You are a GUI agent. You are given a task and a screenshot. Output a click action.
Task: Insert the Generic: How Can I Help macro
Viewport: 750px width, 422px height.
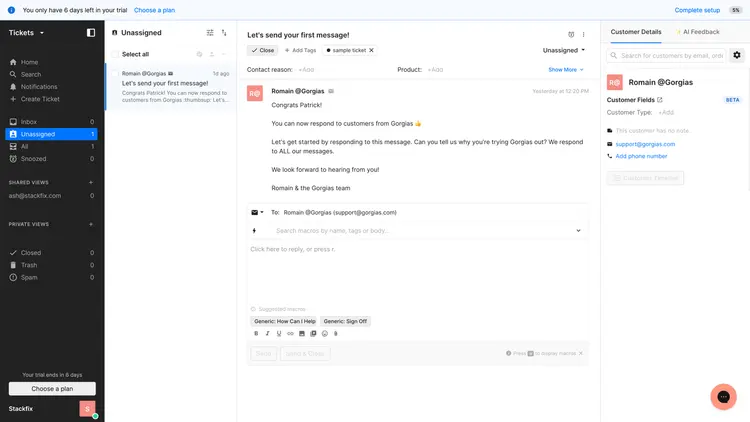click(x=285, y=322)
